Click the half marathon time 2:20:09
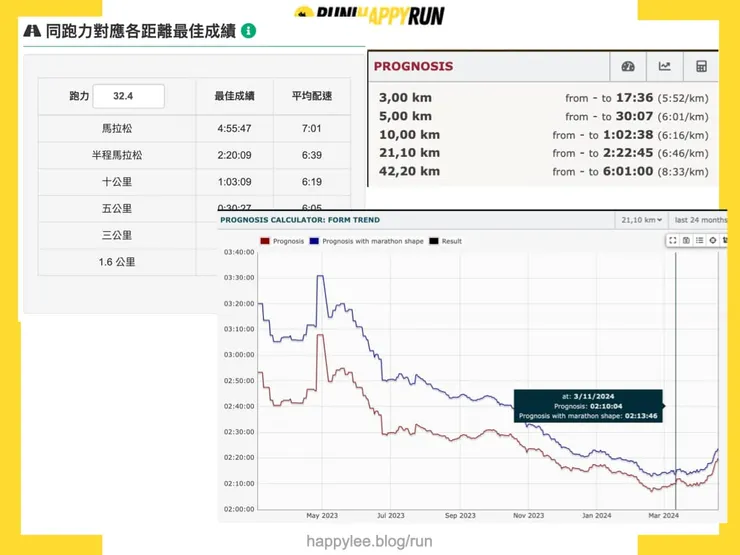Image resolution: width=740 pixels, height=555 pixels. 234,155
